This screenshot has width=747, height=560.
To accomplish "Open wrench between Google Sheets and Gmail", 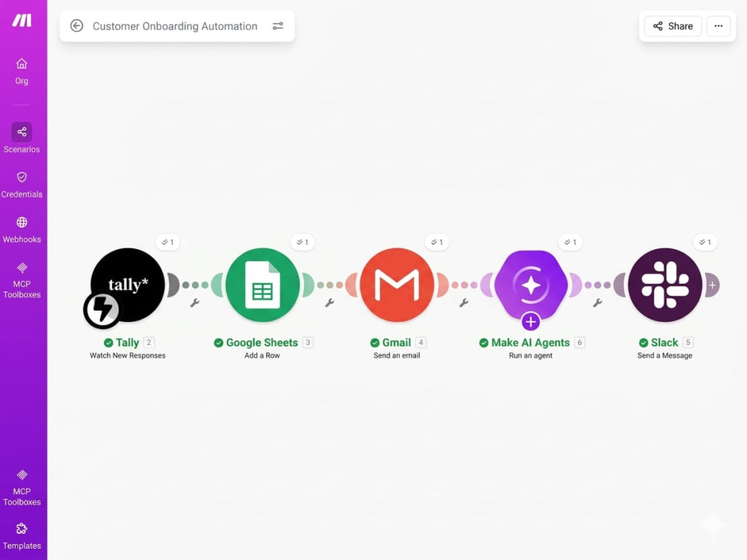I will click(x=329, y=303).
